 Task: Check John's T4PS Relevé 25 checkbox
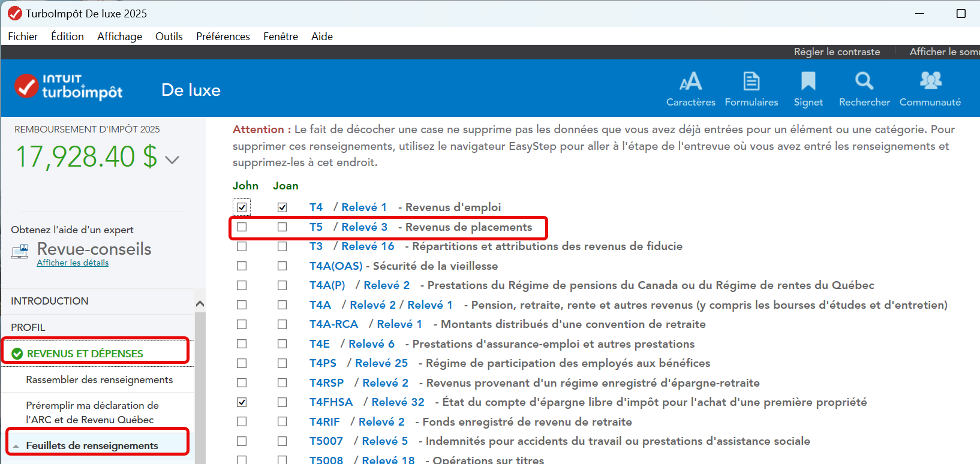[x=242, y=363]
